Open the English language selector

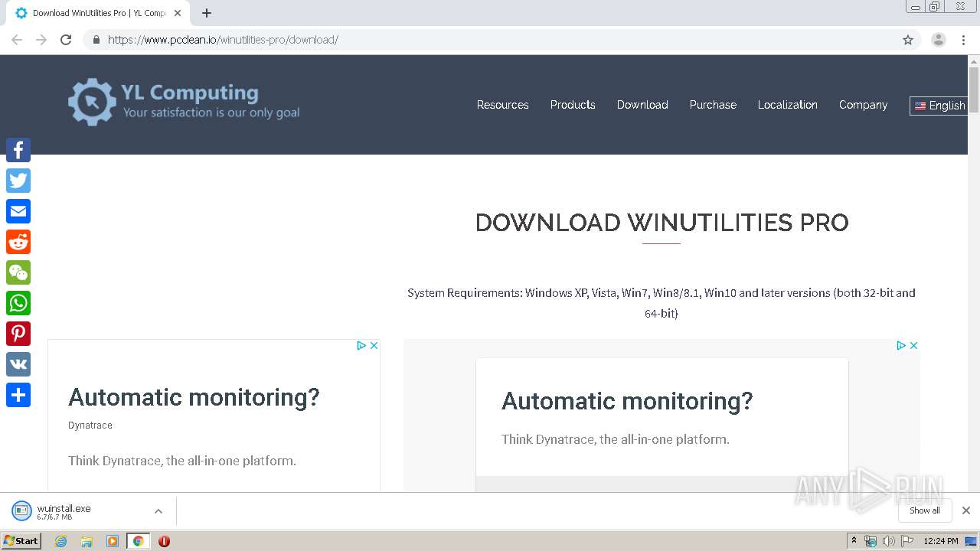pos(939,106)
